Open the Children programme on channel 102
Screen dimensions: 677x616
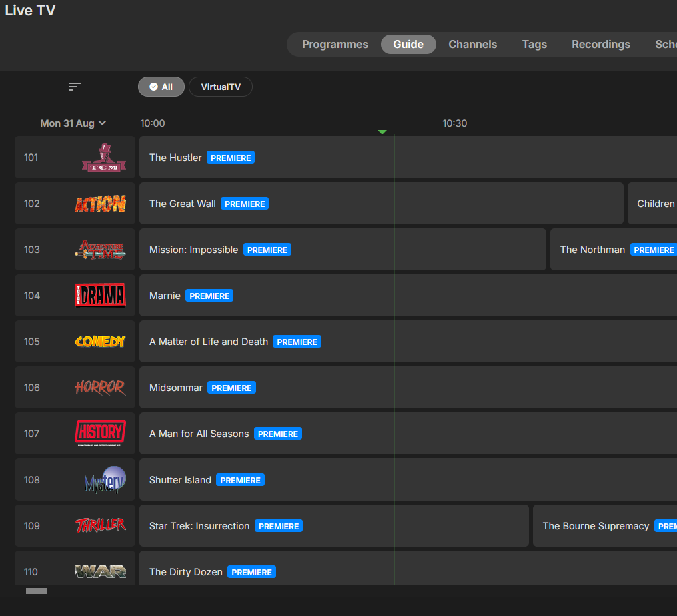652,204
